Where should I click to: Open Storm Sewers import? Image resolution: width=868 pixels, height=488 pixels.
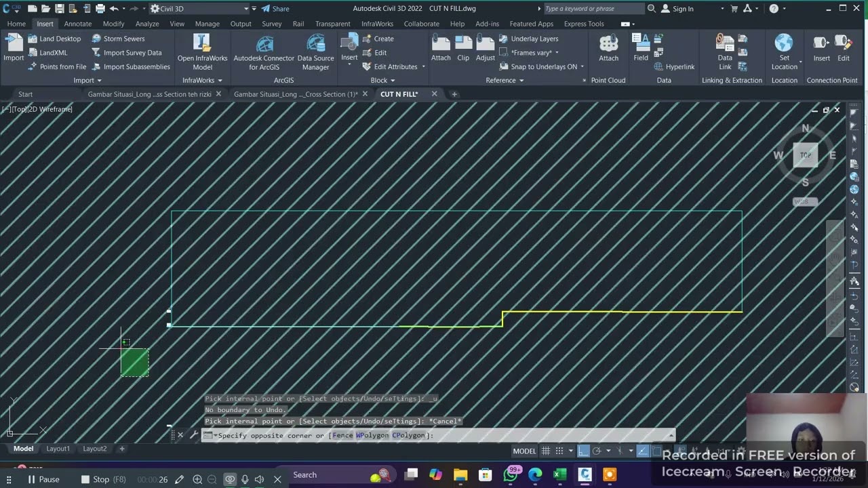coord(118,39)
